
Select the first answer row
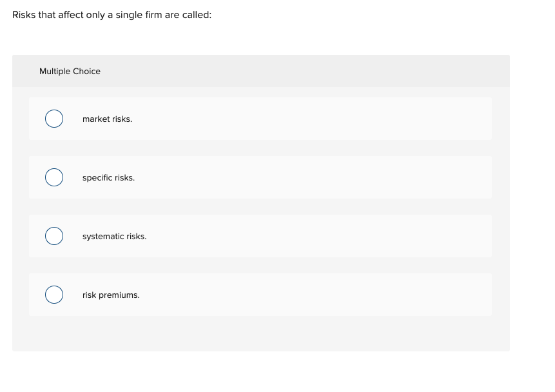point(260,119)
